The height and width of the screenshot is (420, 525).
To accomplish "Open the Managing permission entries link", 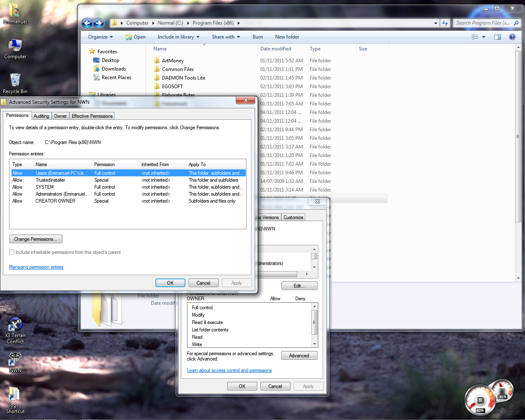I will click(x=36, y=267).
